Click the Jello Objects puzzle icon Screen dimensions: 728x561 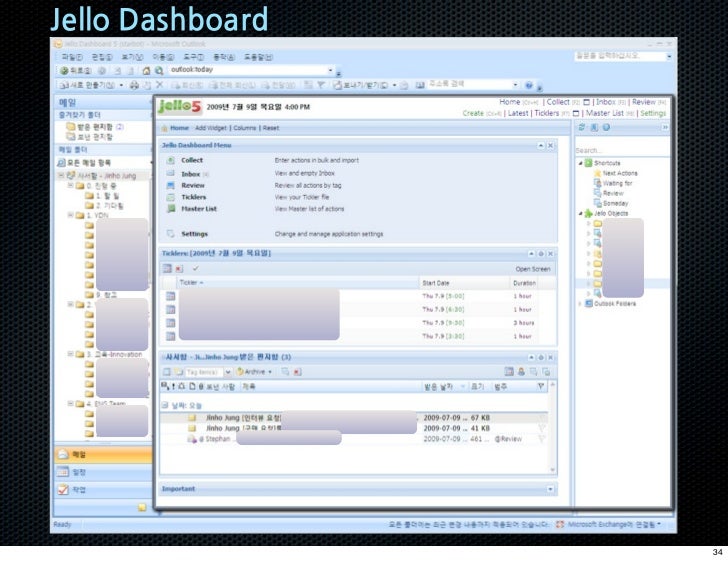588,213
